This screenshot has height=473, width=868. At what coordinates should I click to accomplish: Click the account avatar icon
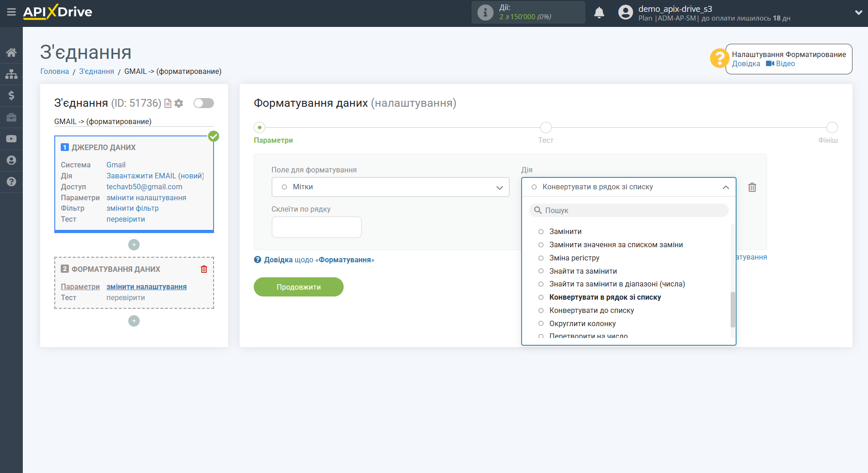pyautogui.click(x=625, y=12)
